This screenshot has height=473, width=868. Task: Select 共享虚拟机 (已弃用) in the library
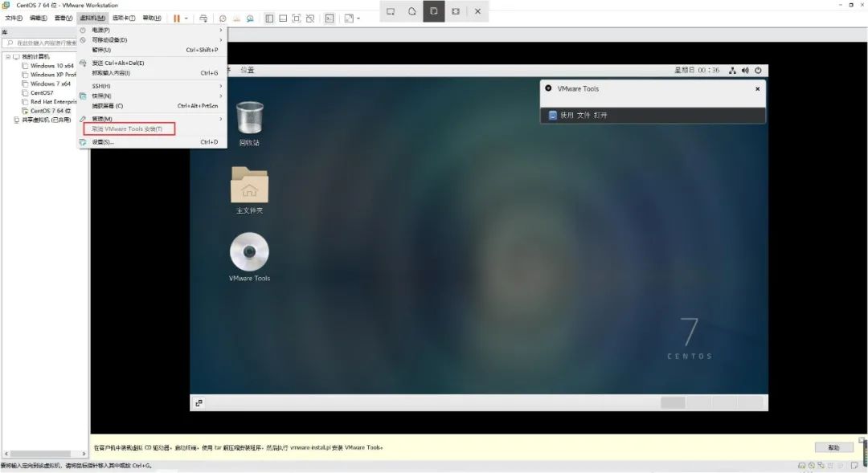point(46,120)
